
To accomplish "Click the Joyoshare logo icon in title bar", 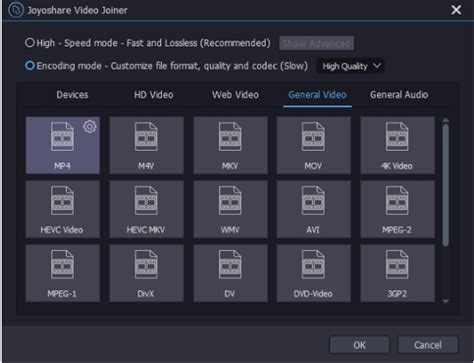I will click(x=16, y=10).
